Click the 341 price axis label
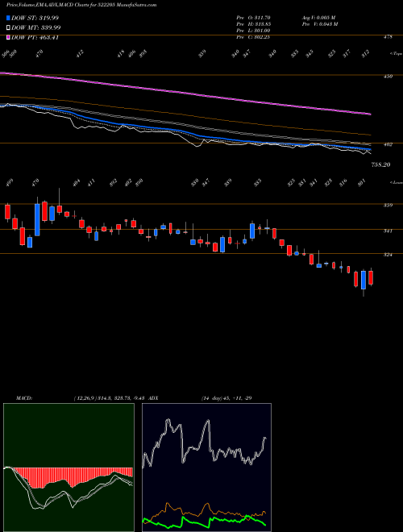 388,231
